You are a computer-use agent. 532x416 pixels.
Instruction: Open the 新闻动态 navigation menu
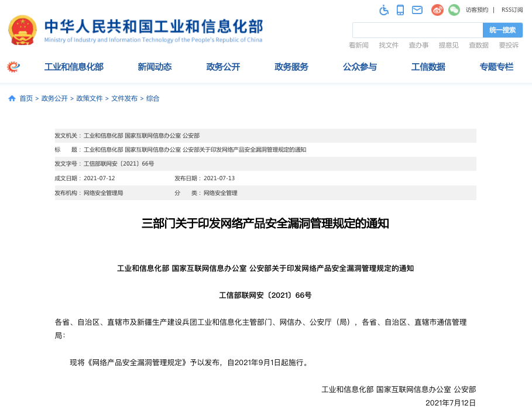pos(155,67)
